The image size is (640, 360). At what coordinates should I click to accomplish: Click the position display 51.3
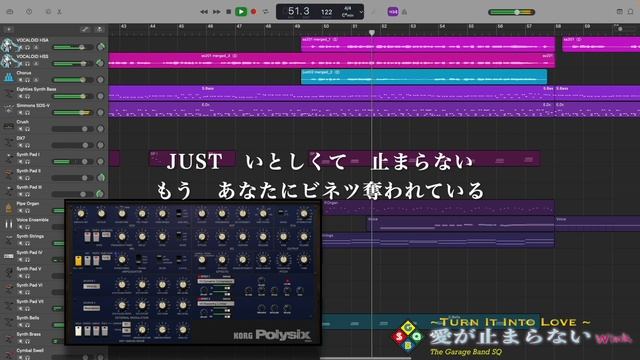pos(298,11)
